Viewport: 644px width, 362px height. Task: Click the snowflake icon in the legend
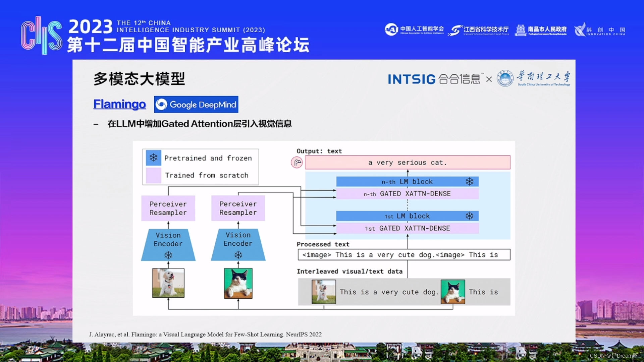tap(153, 158)
